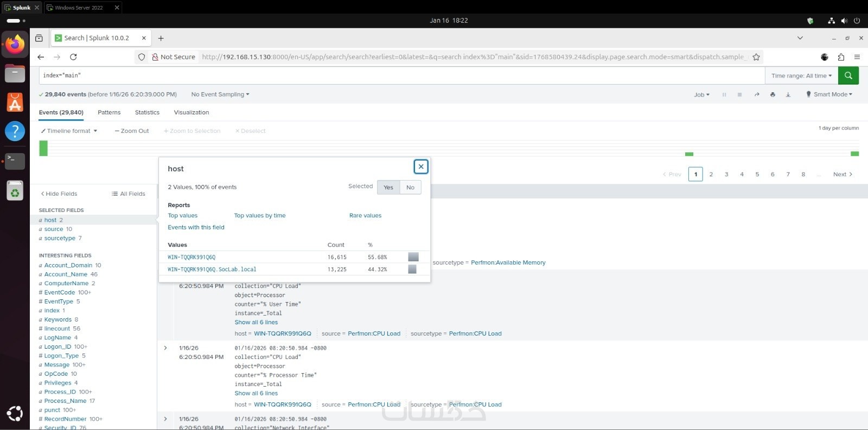
Task: Open the No Event Sampling dropdown
Action: tap(220, 94)
